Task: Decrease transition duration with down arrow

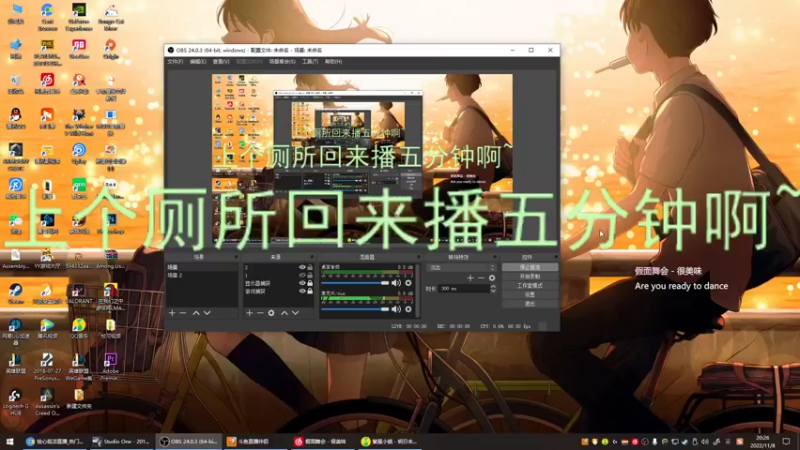Action: coord(493,291)
